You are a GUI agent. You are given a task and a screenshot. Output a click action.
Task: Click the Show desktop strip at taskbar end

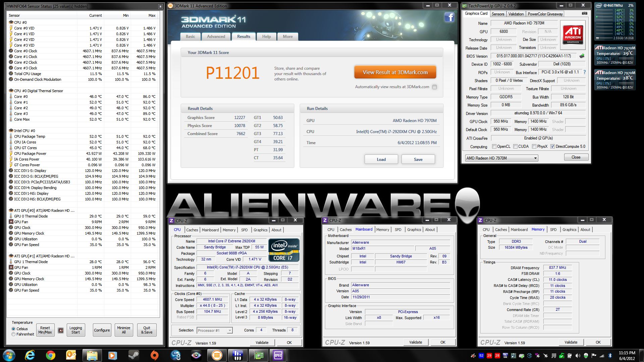pyautogui.click(x=641, y=355)
